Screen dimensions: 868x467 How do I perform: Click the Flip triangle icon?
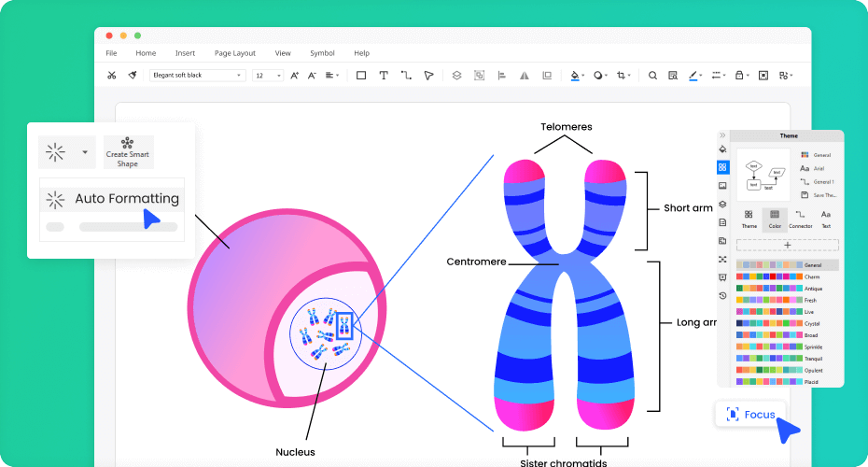pyautogui.click(x=525, y=76)
